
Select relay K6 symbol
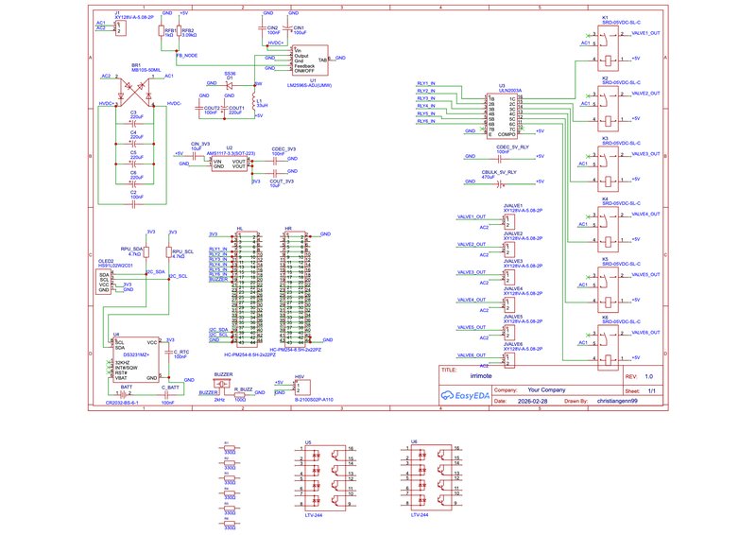tap(608, 347)
